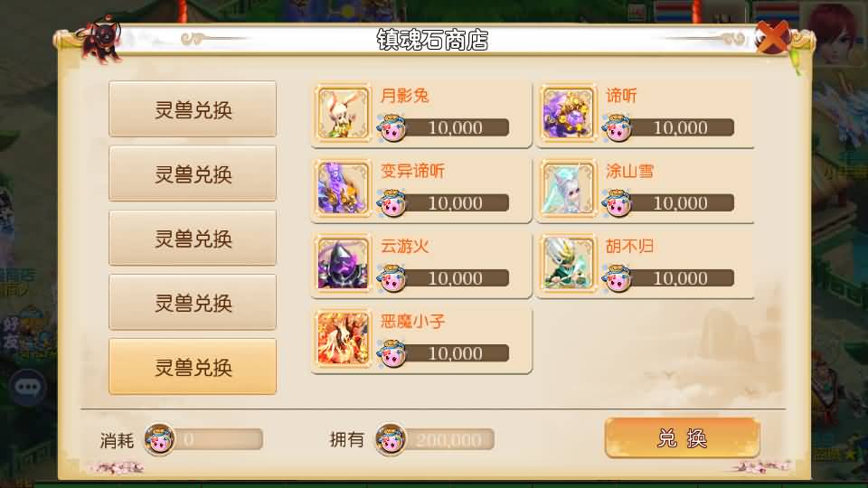This screenshot has width=868, height=488.
Task: Select the 月影兔 pet portrait icon
Action: (343, 114)
